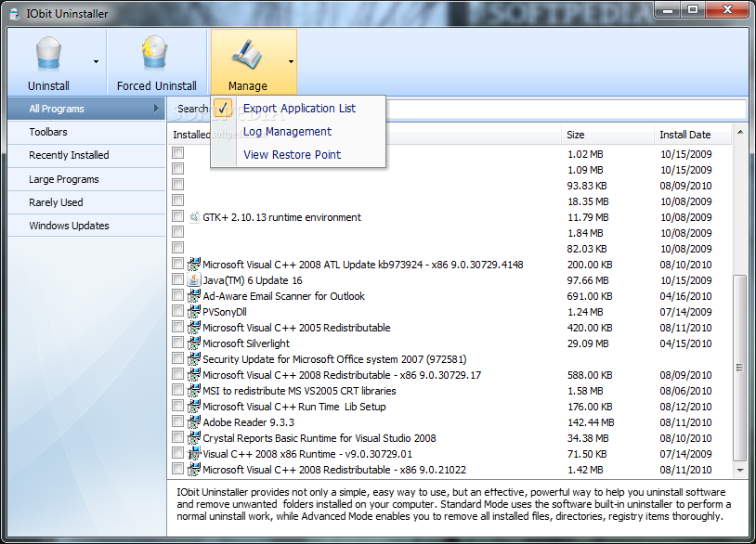Select Ad-Aware Email Scanner for Outlook checkbox
This screenshot has height=544, width=756.
pyautogui.click(x=178, y=295)
